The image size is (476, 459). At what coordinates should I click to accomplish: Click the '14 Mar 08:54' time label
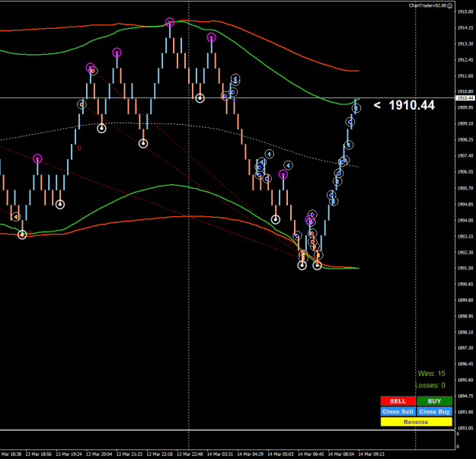click(341, 454)
